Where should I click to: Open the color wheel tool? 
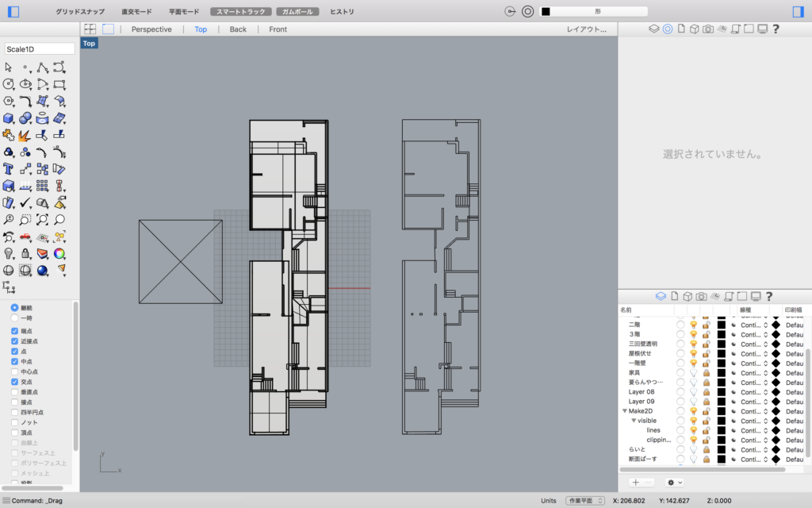pos(59,253)
